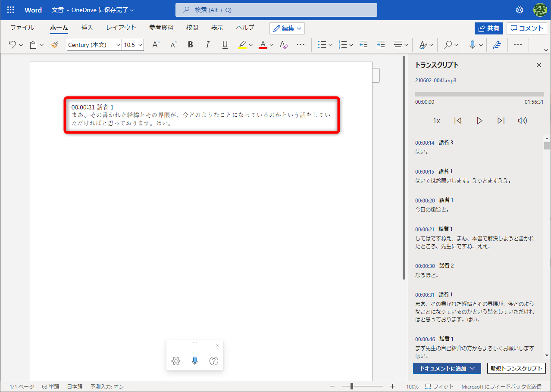551x392 pixels.
Task: Mute the transcript playback volume
Action: 522,121
